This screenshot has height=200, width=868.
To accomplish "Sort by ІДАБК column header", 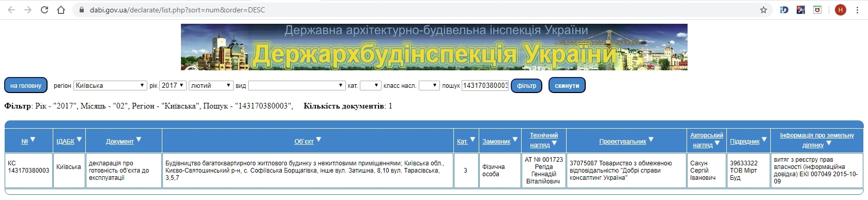I will (x=65, y=141).
